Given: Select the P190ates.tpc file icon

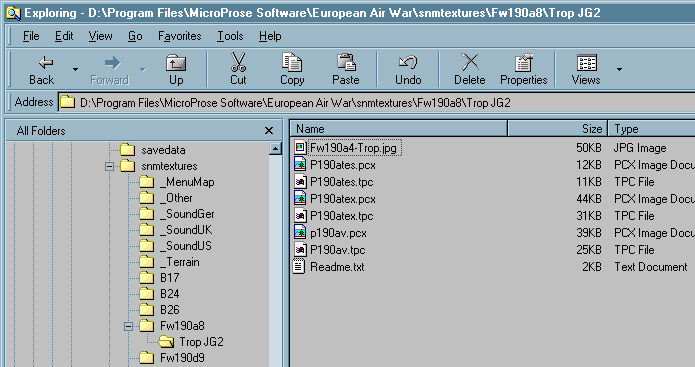Looking at the screenshot, I should (300, 181).
